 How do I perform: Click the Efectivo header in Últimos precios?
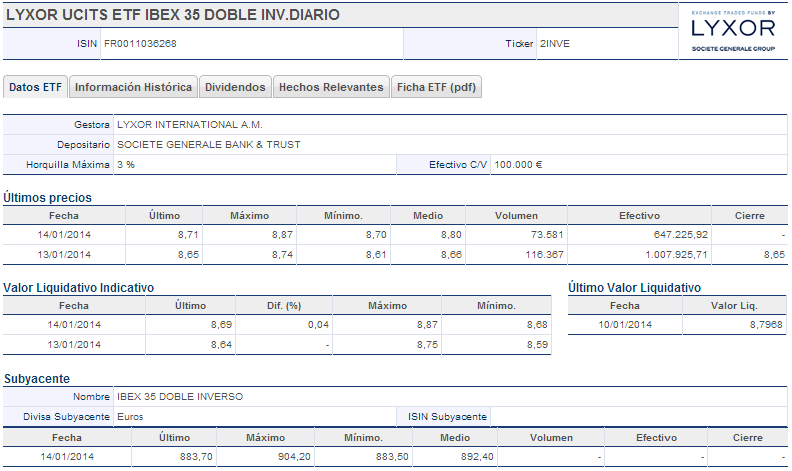coord(639,215)
